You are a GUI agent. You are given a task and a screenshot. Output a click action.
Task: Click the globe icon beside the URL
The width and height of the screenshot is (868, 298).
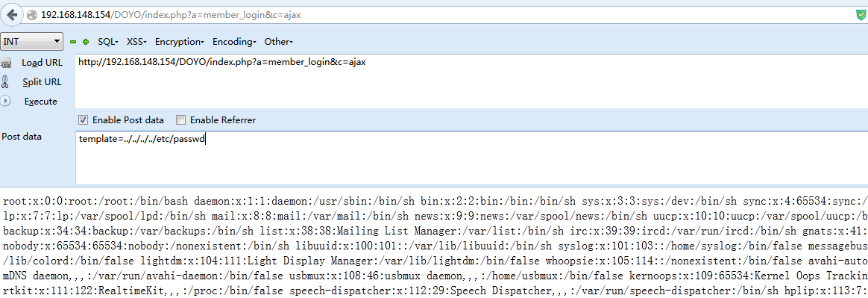[x=33, y=15]
